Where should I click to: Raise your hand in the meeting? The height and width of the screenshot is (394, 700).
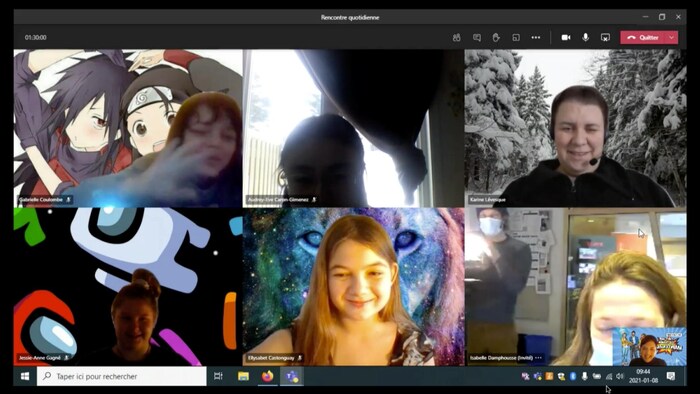[x=496, y=37]
